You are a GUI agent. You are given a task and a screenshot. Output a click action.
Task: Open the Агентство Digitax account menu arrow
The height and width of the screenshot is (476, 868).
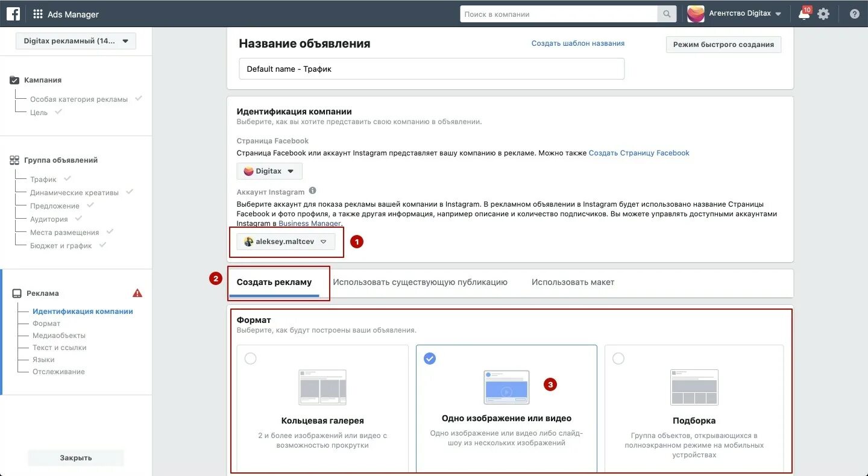coord(778,14)
